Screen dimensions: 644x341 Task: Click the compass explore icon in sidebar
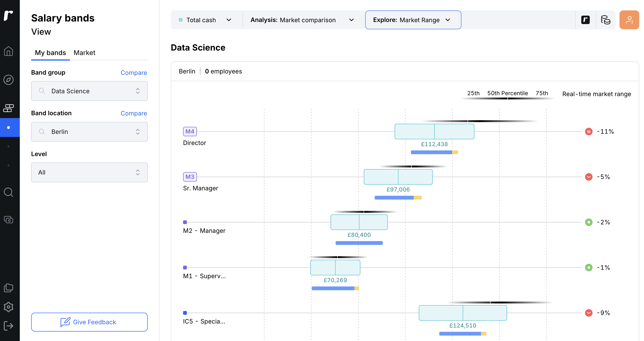[8, 80]
